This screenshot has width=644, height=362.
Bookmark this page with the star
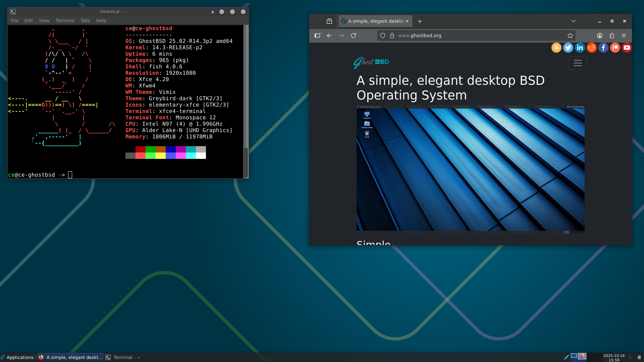[570, 36]
